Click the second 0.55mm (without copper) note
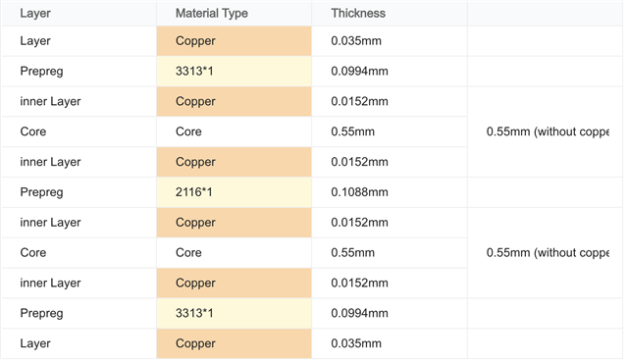 [x=548, y=253]
